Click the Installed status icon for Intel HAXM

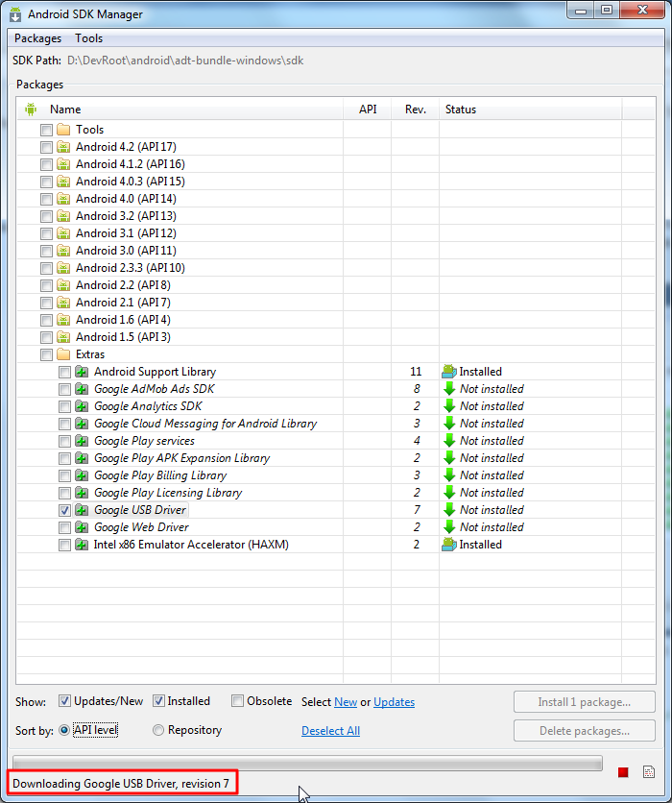[449, 545]
